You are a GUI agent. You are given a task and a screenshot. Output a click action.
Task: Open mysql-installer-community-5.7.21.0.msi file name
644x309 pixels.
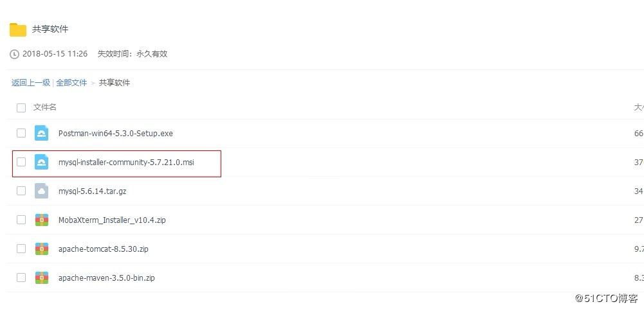pos(126,163)
